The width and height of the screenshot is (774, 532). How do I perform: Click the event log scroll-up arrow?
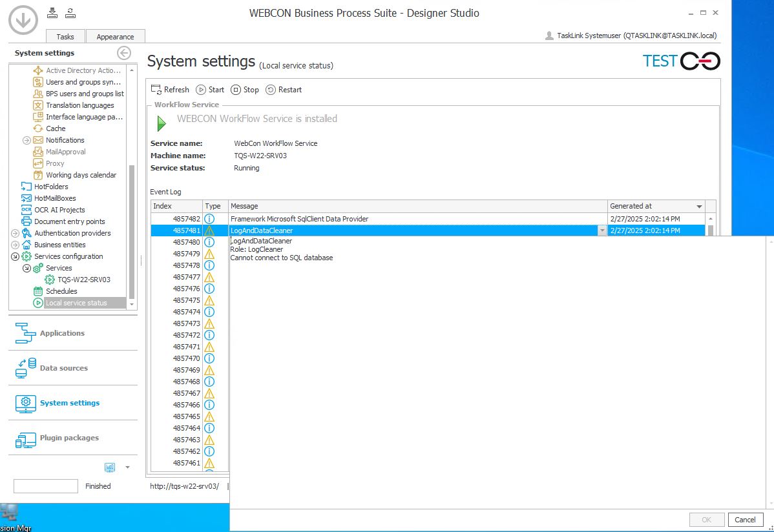pos(711,219)
